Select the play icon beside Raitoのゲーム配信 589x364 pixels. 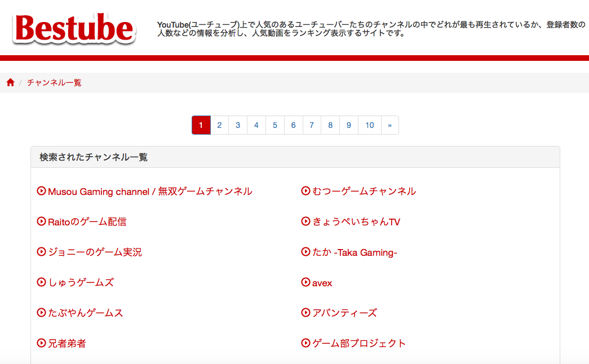coord(41,221)
